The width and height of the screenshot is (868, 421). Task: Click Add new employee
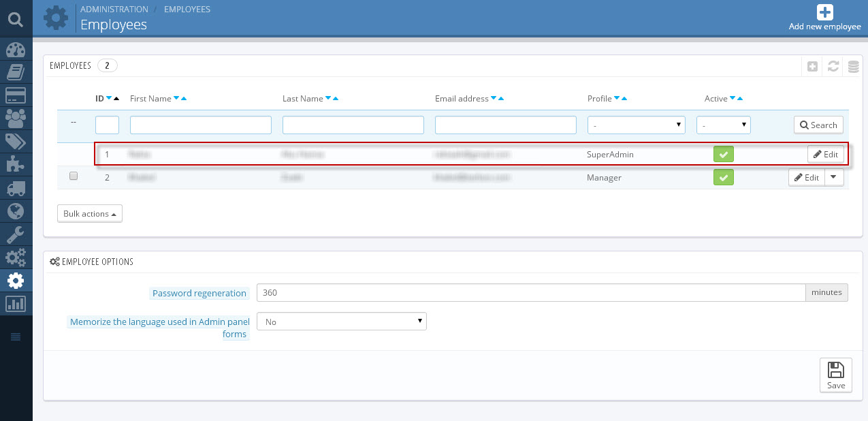coord(825,18)
